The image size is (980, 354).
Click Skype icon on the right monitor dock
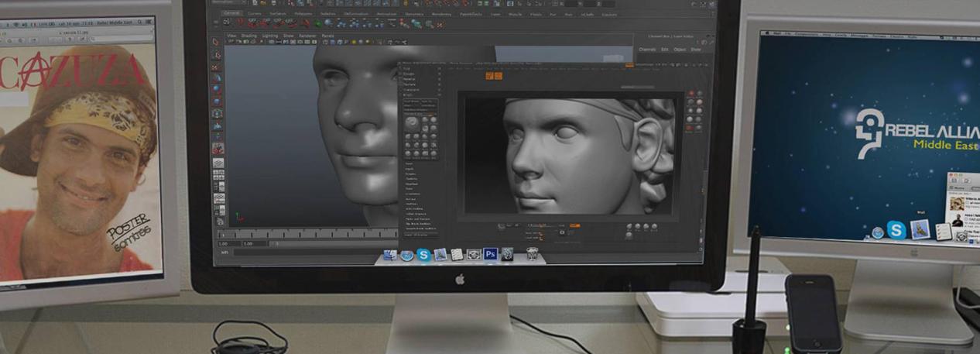(896, 229)
